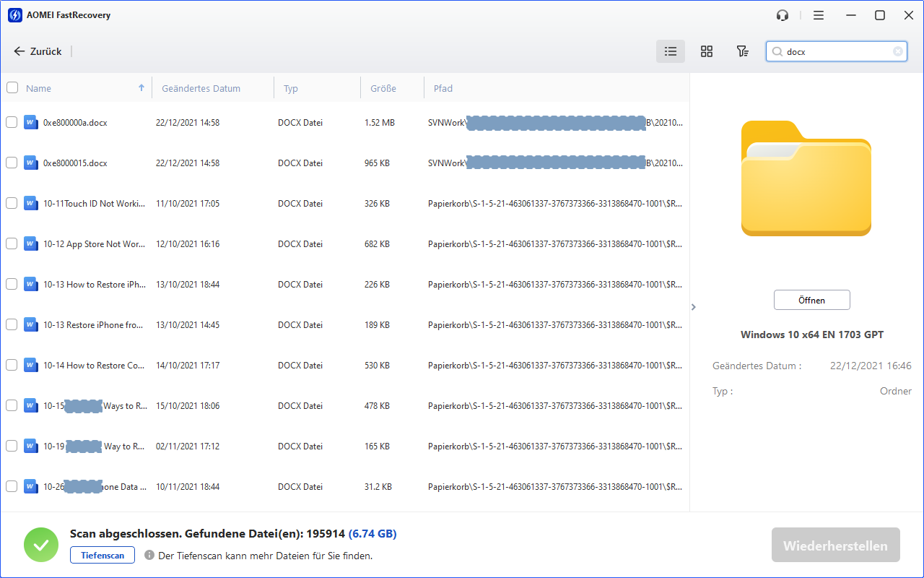
Task: Select checkbox for 10-11Touch ID Not Working file
Action: coord(12,204)
